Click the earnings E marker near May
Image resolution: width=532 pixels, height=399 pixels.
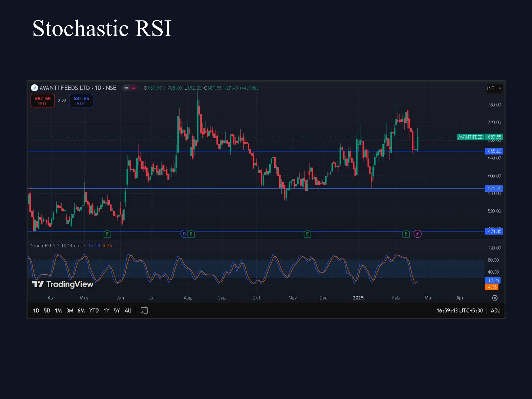coord(107,234)
